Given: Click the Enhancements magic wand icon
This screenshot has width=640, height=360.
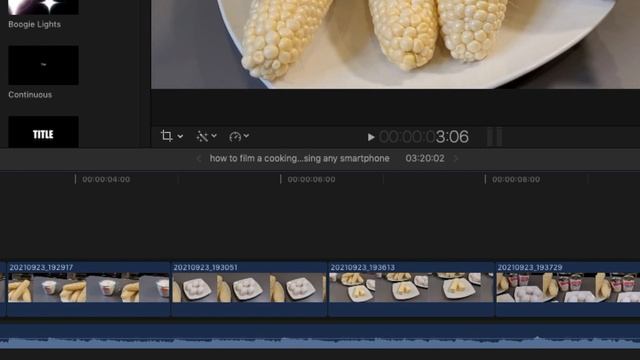Looking at the screenshot, I should pos(202,136).
